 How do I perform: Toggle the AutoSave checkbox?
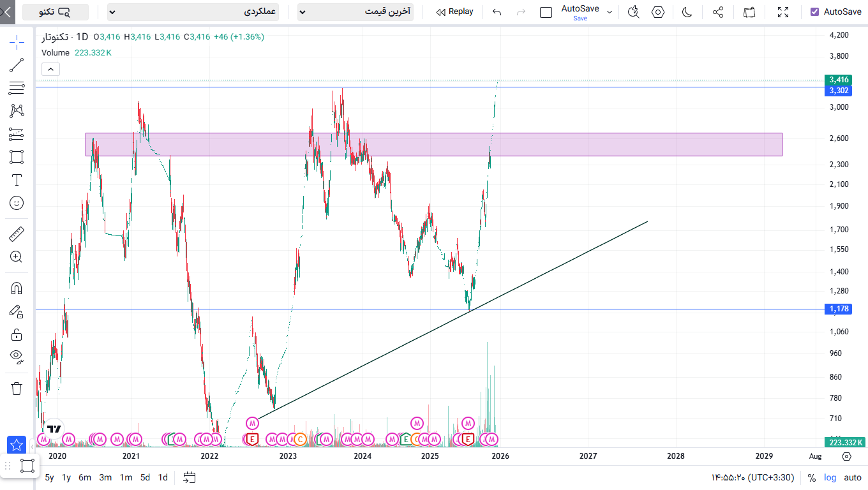pyautogui.click(x=814, y=12)
